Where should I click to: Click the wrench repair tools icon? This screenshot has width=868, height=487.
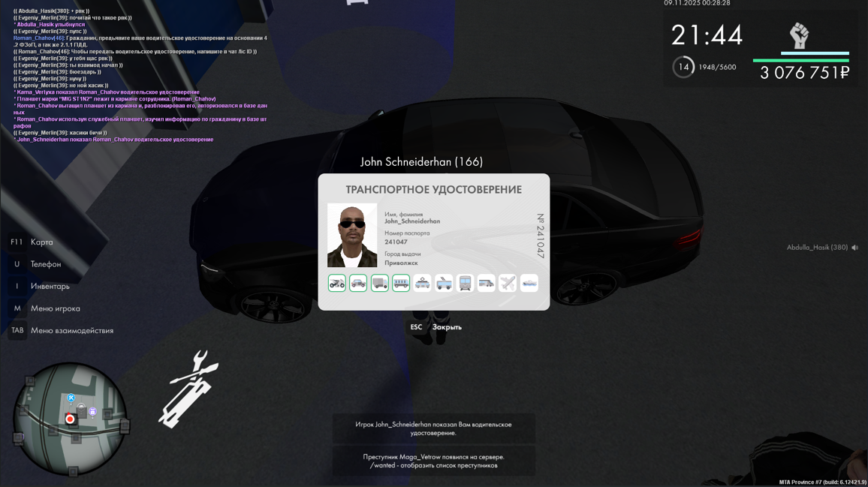tap(188, 389)
